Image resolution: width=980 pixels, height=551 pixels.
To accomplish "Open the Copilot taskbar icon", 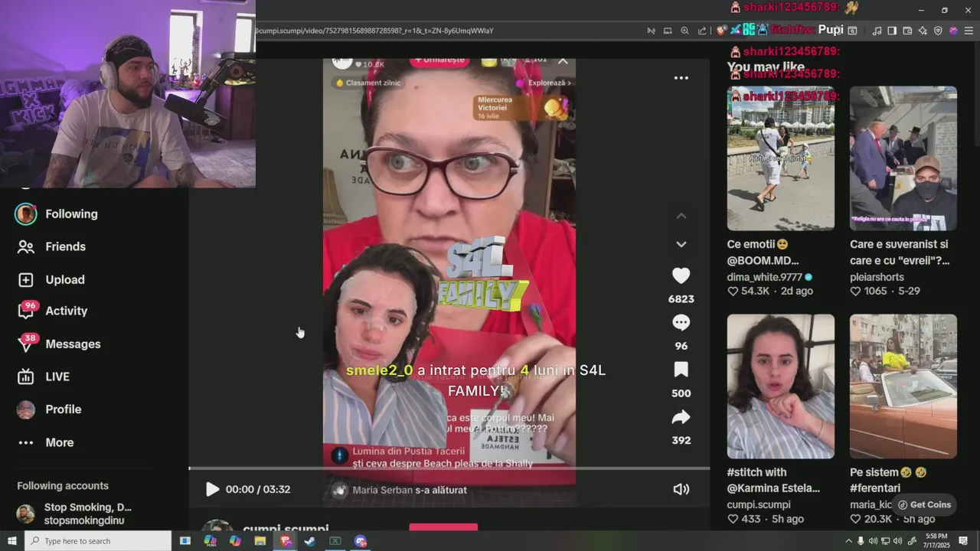I will coord(235,541).
